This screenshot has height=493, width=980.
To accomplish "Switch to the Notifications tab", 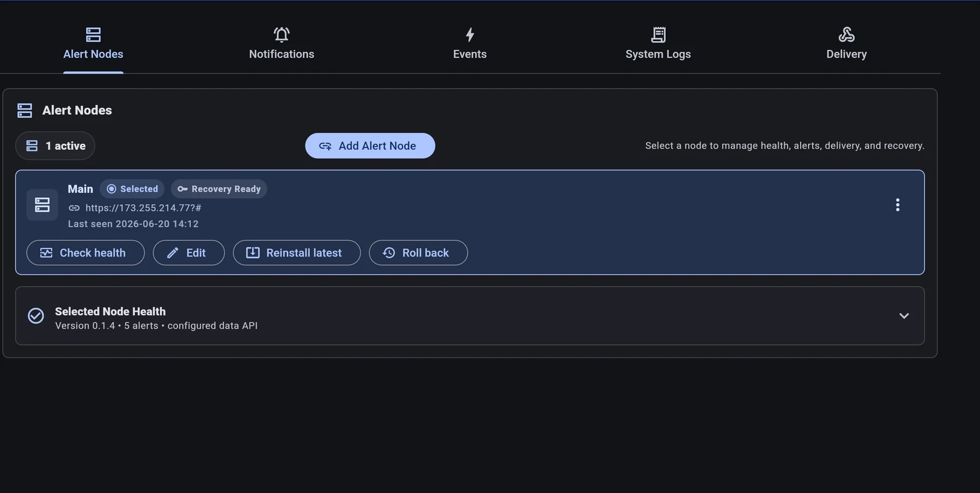I will pos(281,44).
